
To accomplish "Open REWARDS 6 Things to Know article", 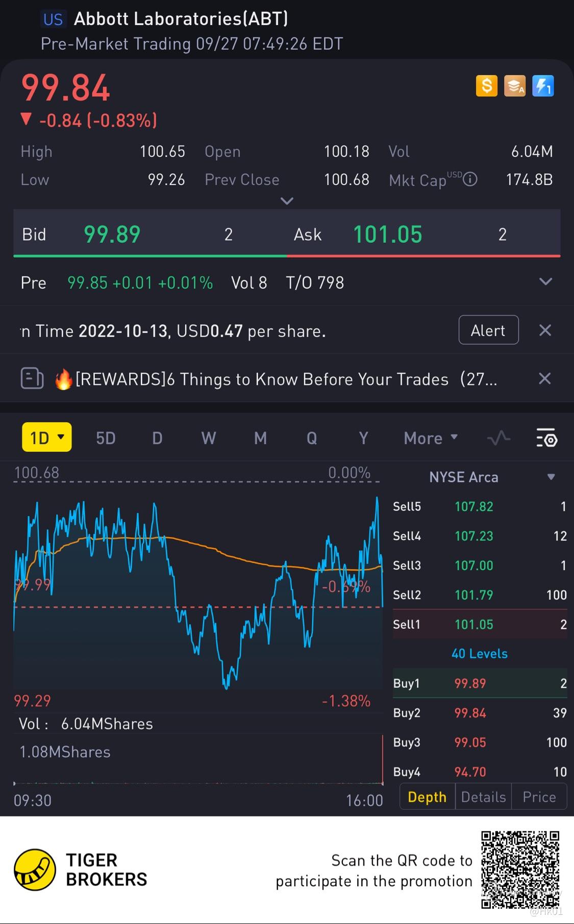I will click(276, 379).
